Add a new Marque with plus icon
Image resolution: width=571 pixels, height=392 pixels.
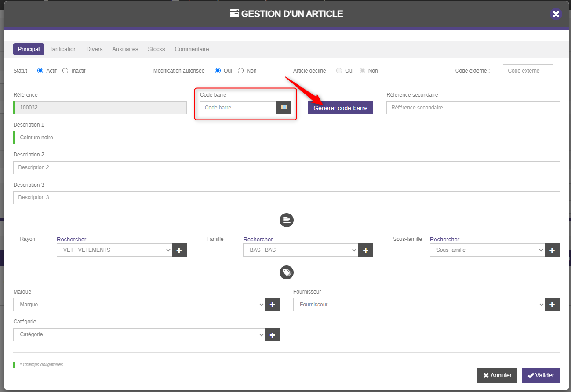click(272, 305)
